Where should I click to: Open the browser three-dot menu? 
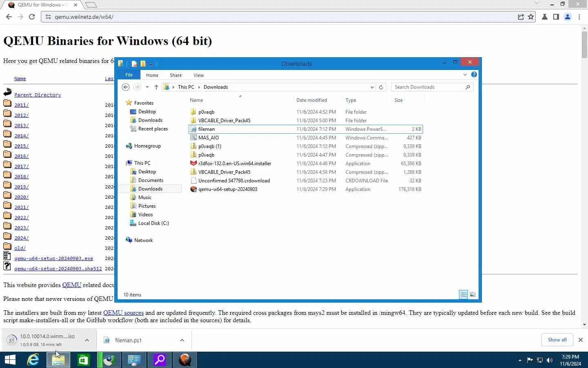pos(579,17)
